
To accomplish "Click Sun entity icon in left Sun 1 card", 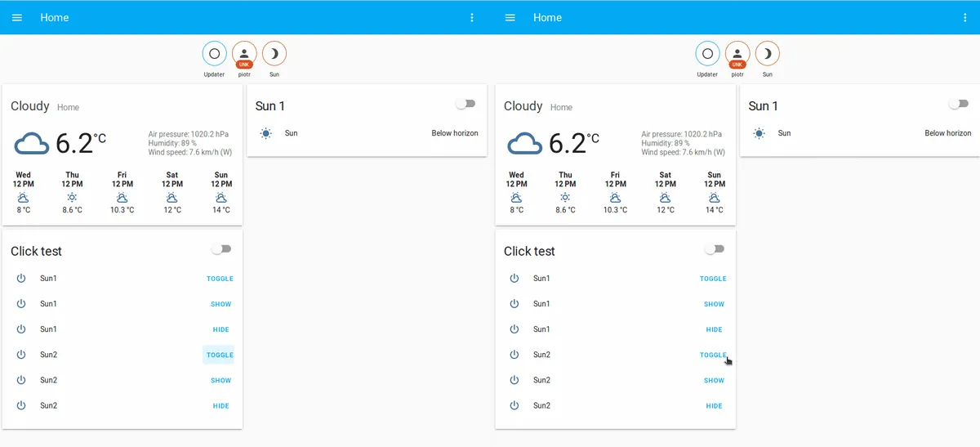I will coord(266,133).
